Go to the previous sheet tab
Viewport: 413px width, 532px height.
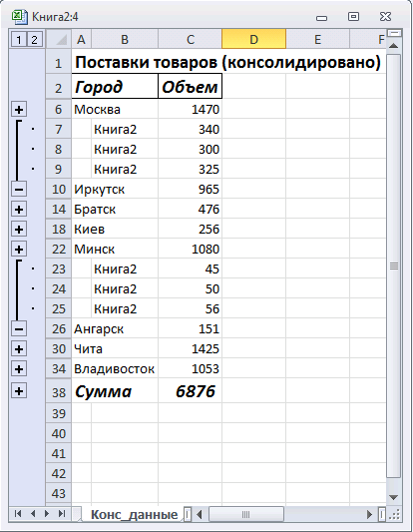coord(33,514)
